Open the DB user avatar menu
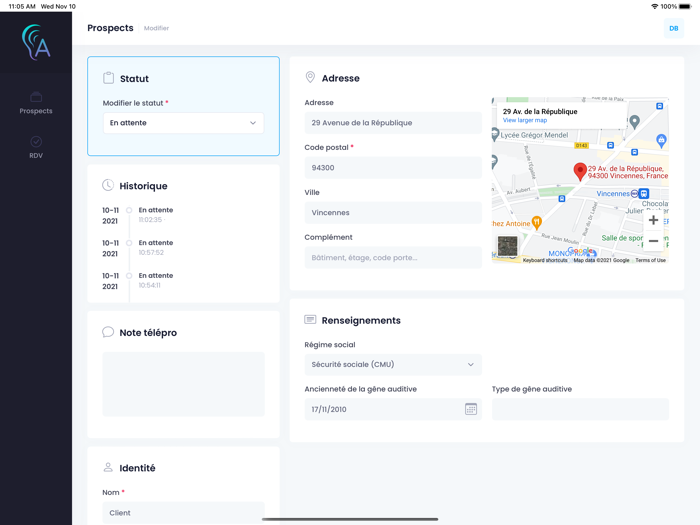The height and width of the screenshot is (525, 700). (x=673, y=28)
